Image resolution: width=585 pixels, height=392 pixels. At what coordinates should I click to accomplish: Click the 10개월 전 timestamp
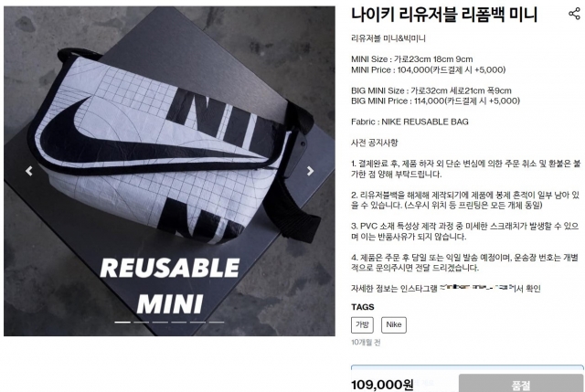click(366, 342)
